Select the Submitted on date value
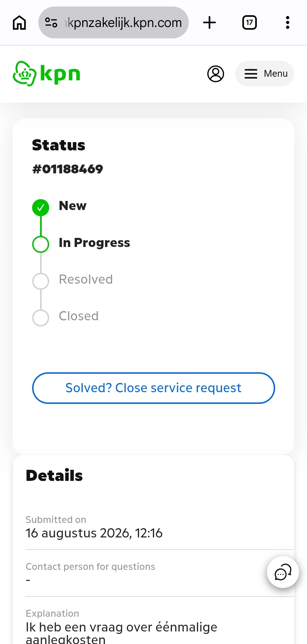The height and width of the screenshot is (644, 307). coord(94,533)
